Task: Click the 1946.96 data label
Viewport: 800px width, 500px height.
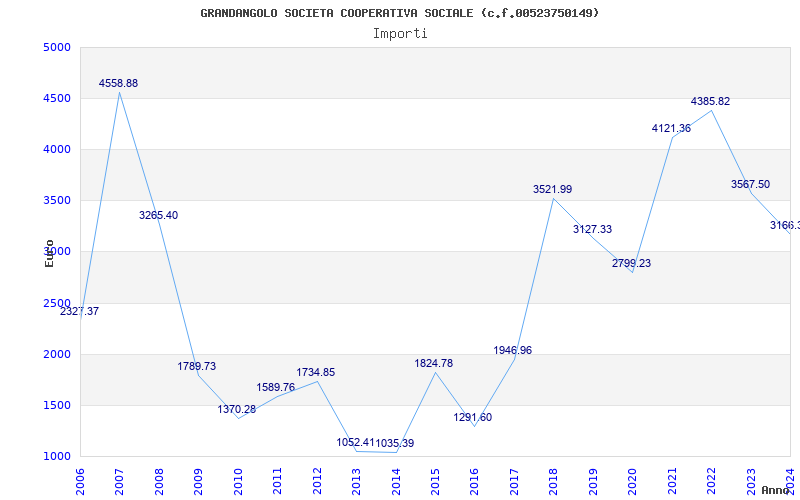Action: click(x=513, y=351)
